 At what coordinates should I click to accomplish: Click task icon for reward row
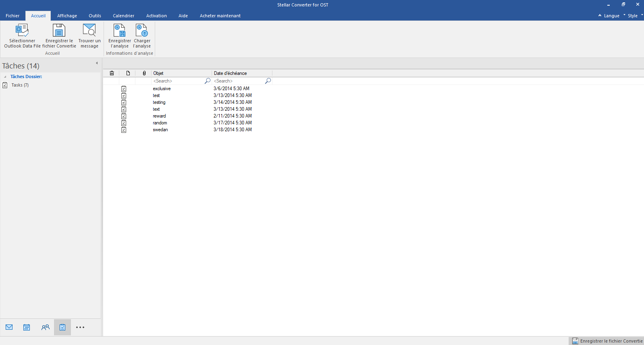click(x=124, y=116)
